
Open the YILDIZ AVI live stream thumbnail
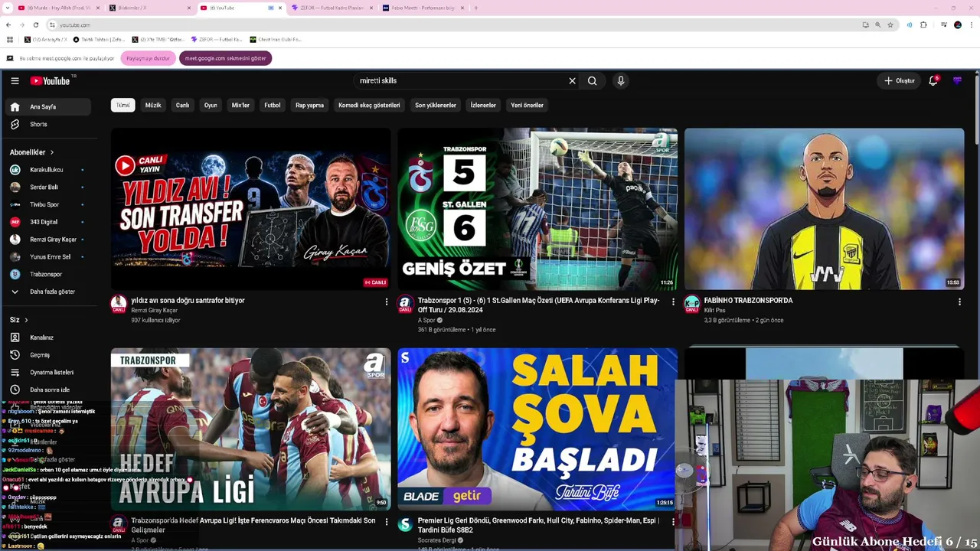tap(251, 209)
